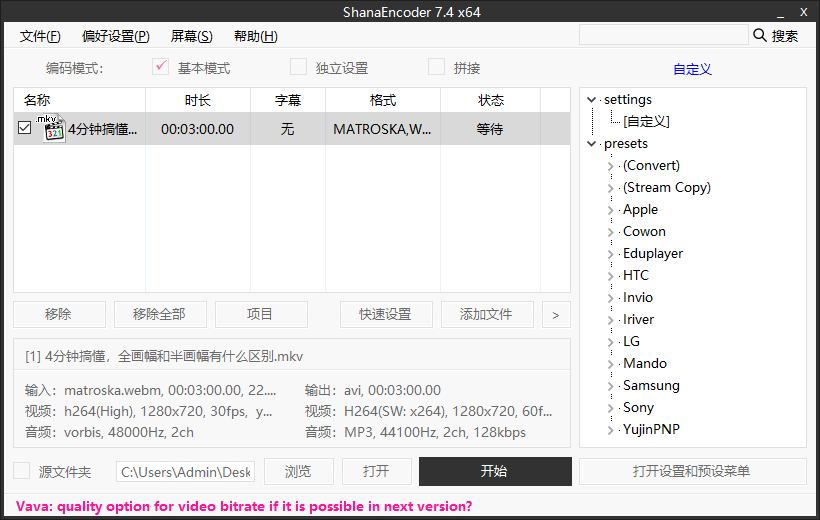820x520 pixels.
Task: Click the 搜索 search label
Action: [x=785, y=36]
